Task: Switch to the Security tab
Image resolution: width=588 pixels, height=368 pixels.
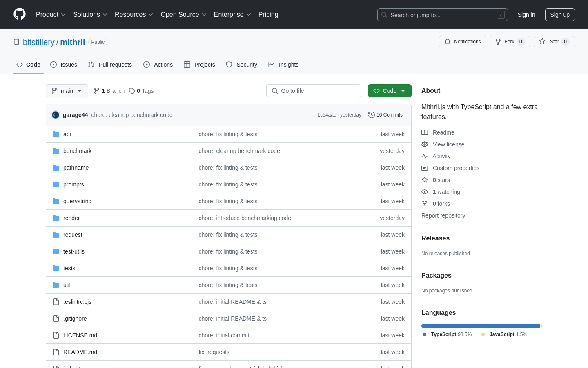Action: [x=242, y=65]
